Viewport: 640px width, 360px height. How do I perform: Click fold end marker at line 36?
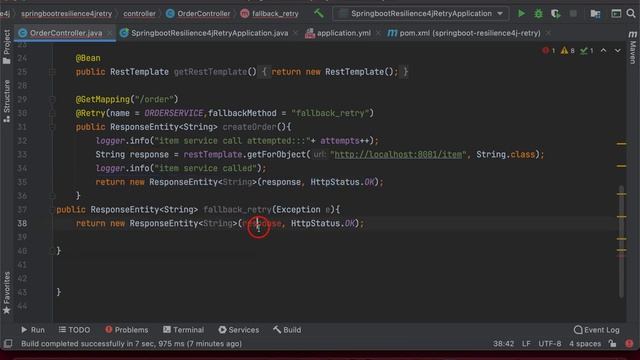52,196
